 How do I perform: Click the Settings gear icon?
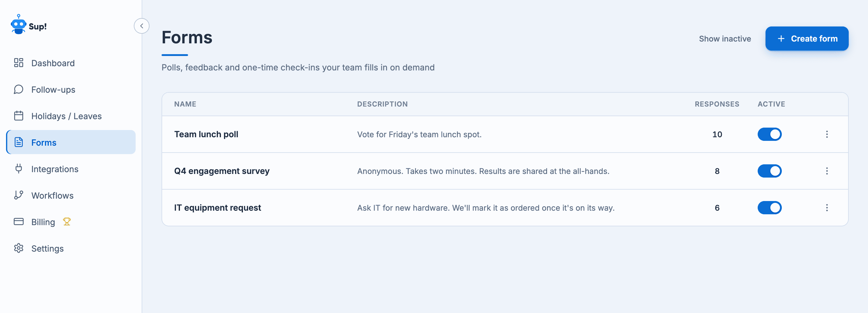click(18, 248)
